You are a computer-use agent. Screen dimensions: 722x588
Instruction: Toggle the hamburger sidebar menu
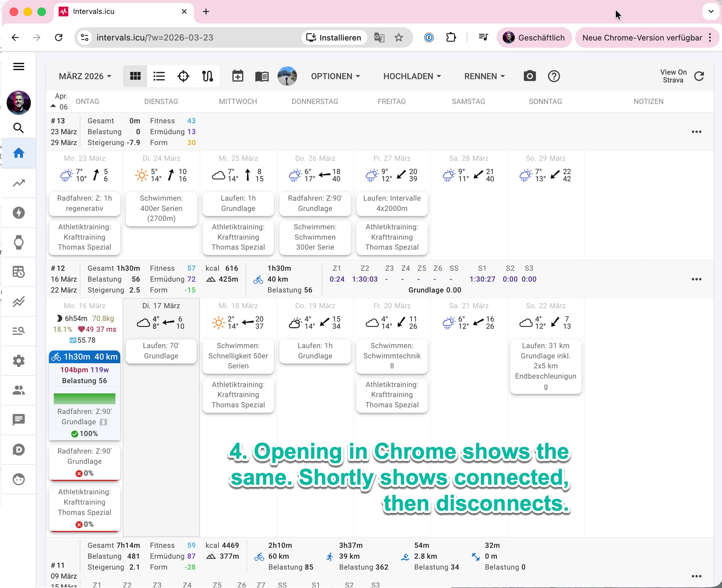pos(18,67)
